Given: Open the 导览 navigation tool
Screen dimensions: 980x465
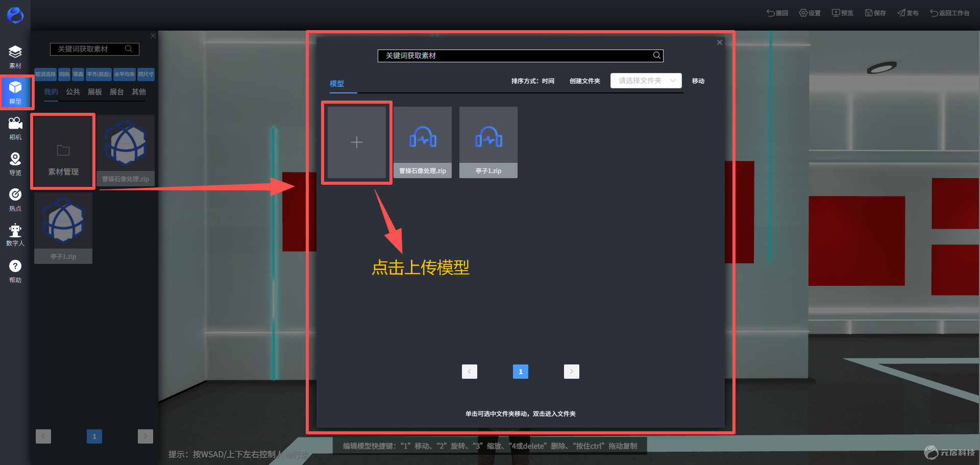Looking at the screenshot, I should [x=15, y=164].
